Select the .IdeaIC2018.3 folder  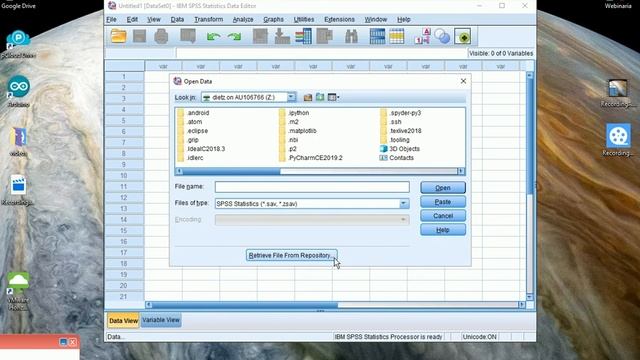point(201,149)
